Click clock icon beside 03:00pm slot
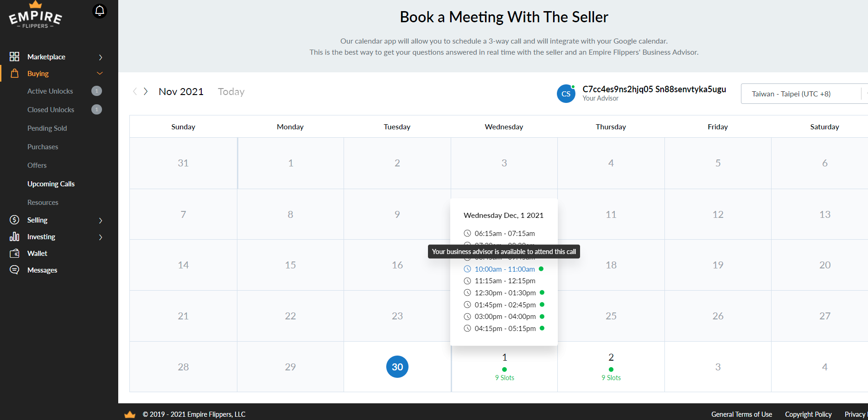 coord(467,317)
